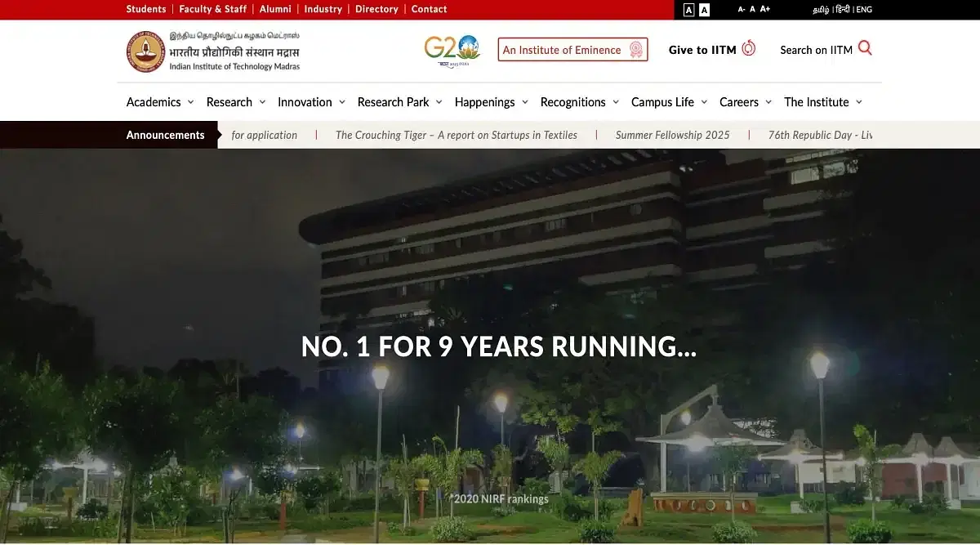Image resolution: width=980 pixels, height=545 pixels.
Task: Expand the Research Park menu chevron
Action: pos(439,102)
